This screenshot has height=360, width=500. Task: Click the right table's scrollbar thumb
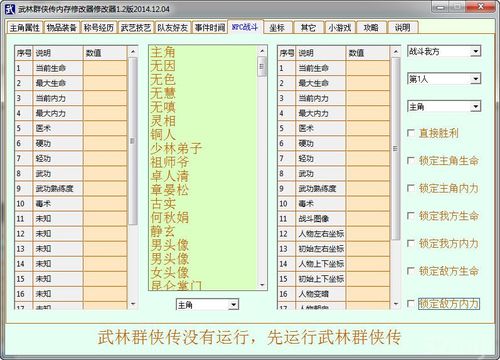[x=395, y=149]
